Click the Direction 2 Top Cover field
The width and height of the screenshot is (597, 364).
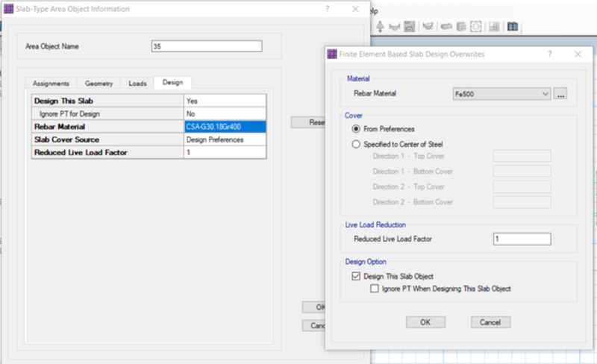pos(522,186)
